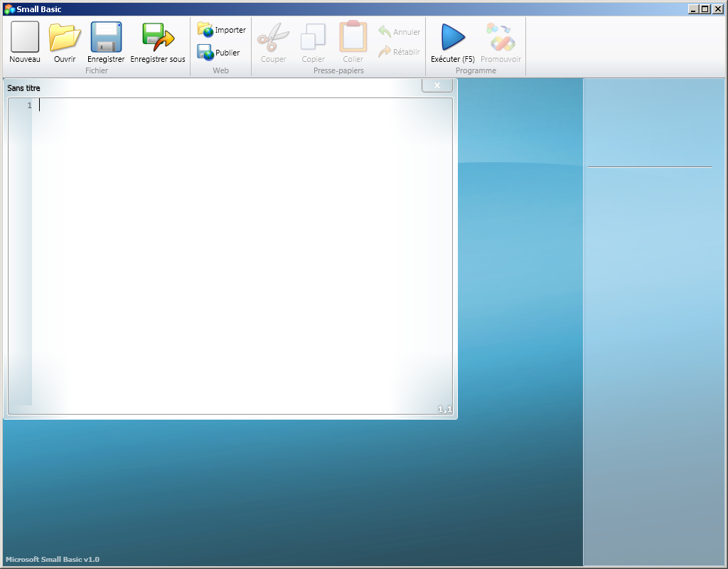Close the Sans titre editor tab

437,85
